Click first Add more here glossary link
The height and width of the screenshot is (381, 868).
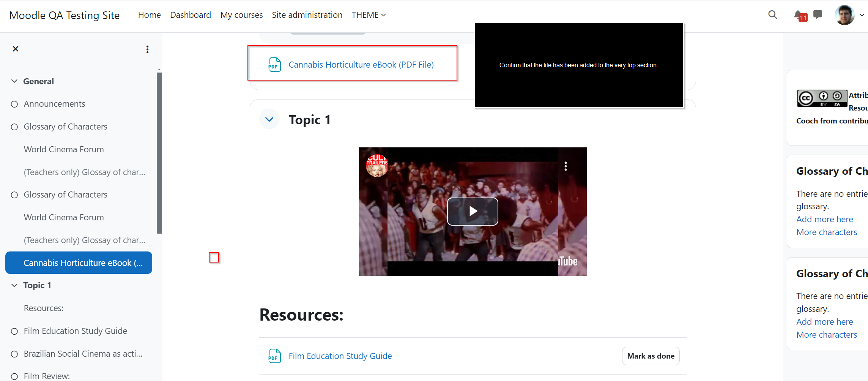tap(824, 219)
